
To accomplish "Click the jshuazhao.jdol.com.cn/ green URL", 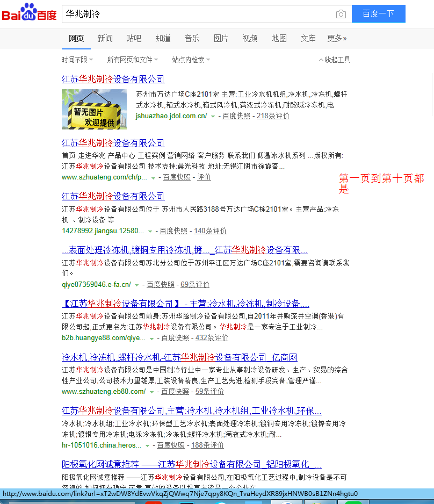I will [171, 116].
